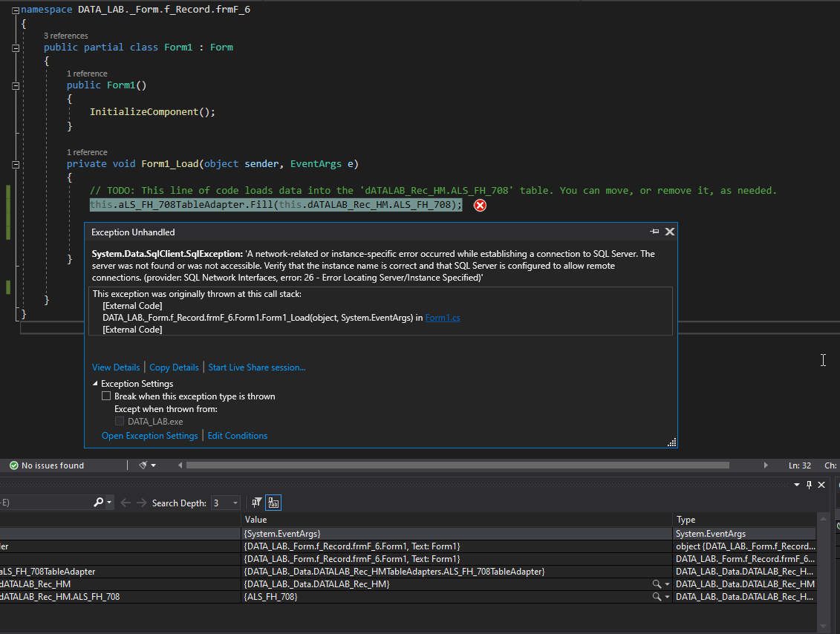Image resolution: width=840 pixels, height=634 pixels.
Task: Click Copy Details link
Action: pos(174,367)
